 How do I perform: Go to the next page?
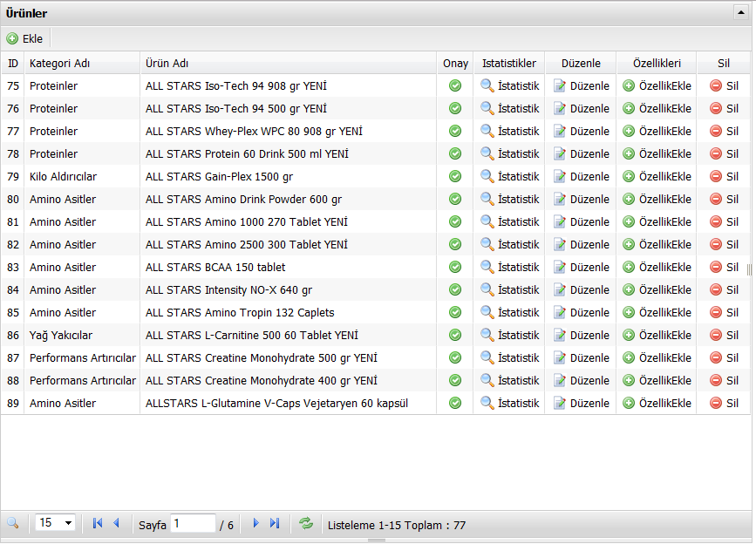pyautogui.click(x=256, y=523)
